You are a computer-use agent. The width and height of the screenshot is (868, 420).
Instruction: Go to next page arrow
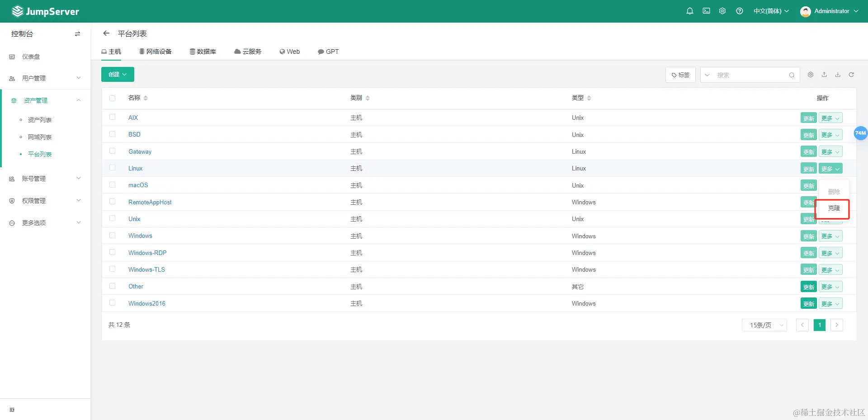837,325
